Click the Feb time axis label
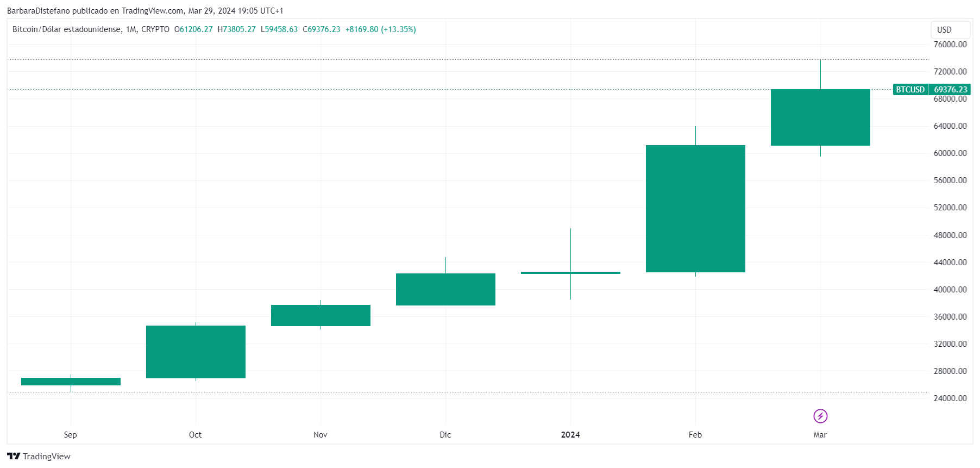 click(x=695, y=435)
